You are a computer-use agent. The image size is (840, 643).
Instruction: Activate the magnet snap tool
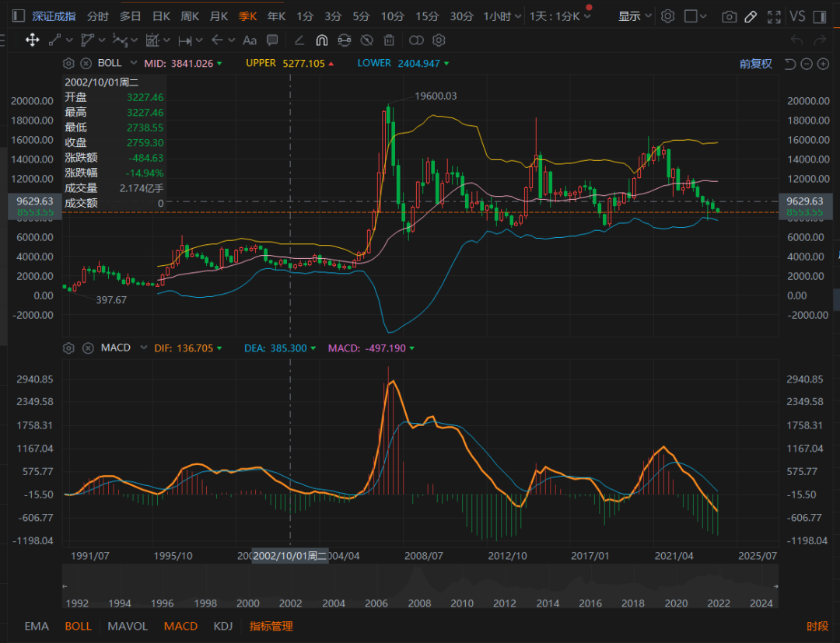click(x=321, y=40)
